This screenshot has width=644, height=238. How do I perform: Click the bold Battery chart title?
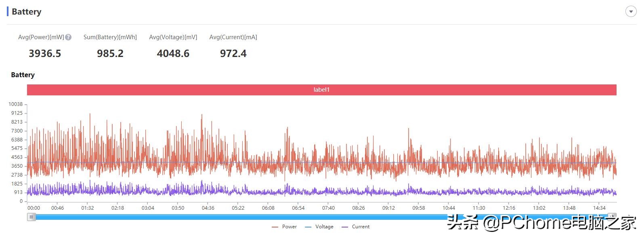click(23, 75)
